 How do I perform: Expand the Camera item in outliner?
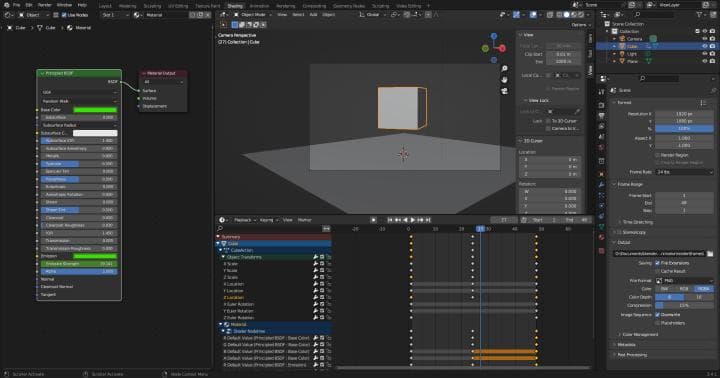614,39
